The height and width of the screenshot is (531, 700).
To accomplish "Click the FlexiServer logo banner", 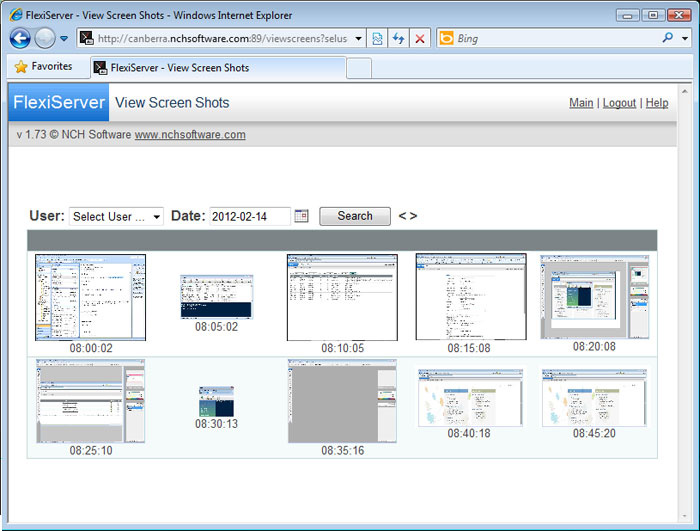I will pos(58,102).
